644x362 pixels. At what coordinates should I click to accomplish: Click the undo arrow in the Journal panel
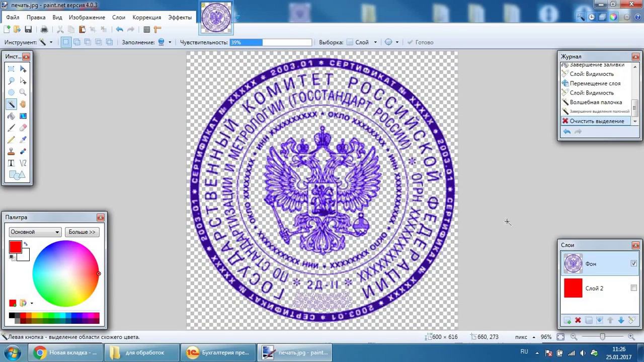pyautogui.click(x=567, y=132)
